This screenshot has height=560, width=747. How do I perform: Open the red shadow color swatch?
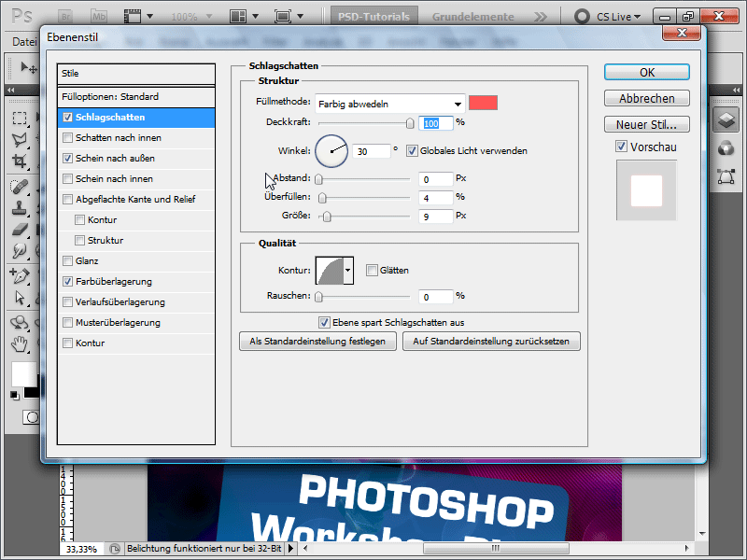[483, 103]
